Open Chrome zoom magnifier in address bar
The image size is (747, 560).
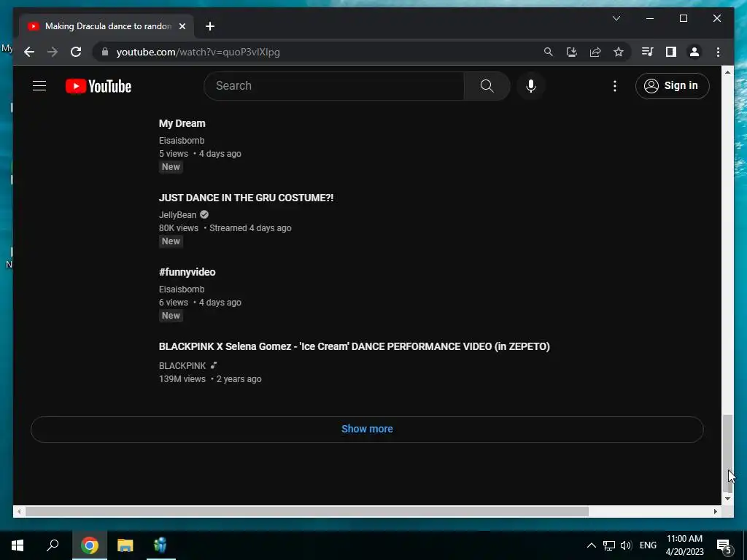click(549, 52)
